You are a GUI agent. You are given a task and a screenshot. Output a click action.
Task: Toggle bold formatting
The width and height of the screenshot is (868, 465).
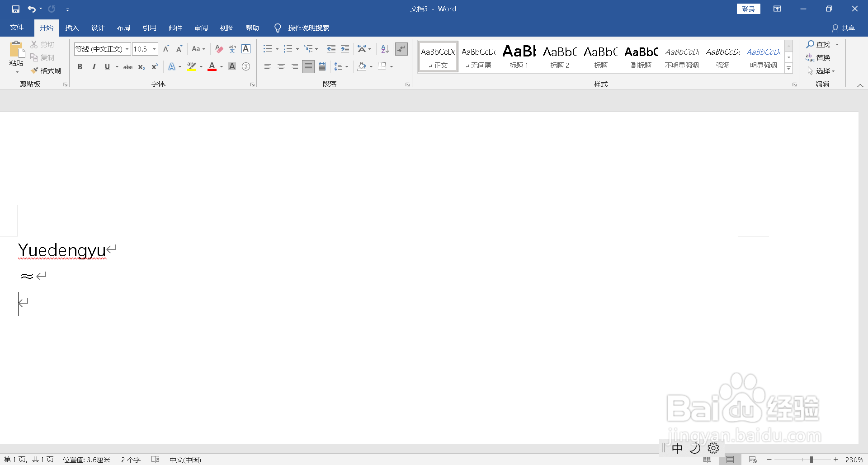(x=80, y=67)
